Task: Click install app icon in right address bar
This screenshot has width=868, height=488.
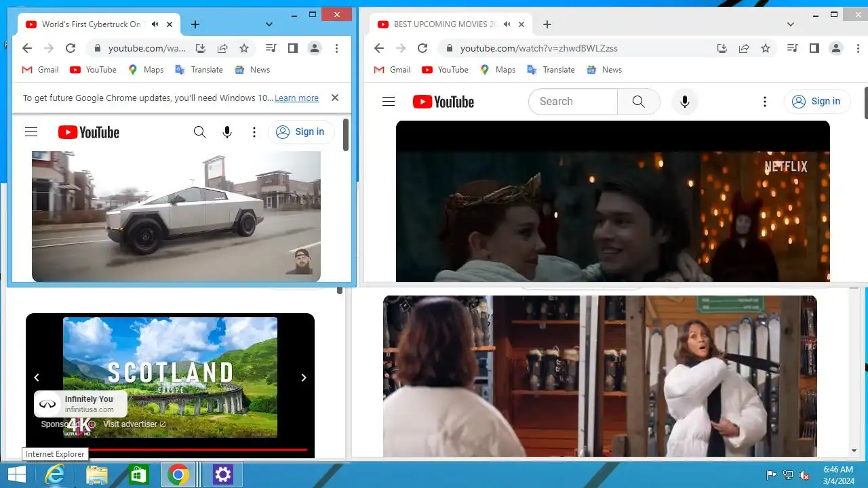Action: click(722, 48)
